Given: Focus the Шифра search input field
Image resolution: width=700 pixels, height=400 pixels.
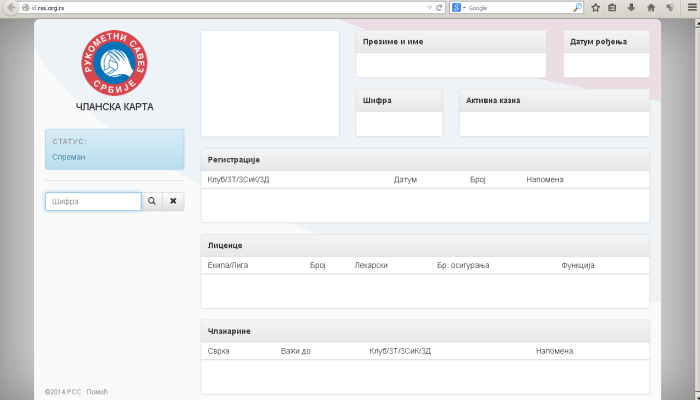Looking at the screenshot, I should click(x=93, y=201).
